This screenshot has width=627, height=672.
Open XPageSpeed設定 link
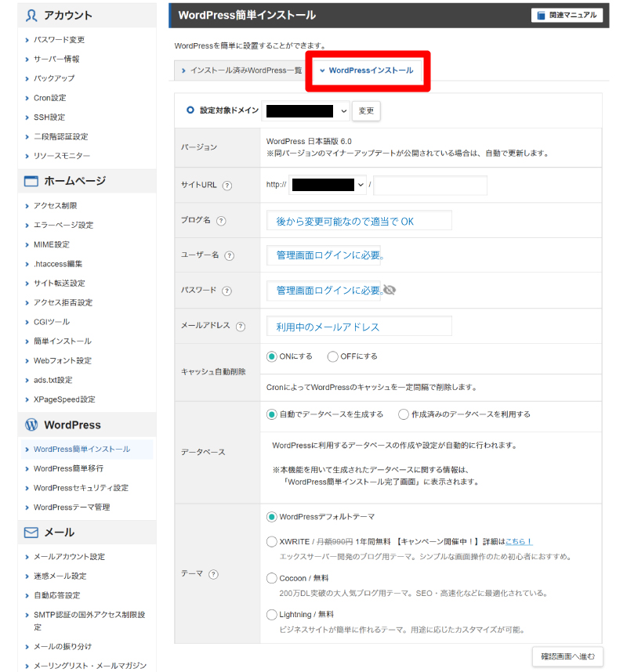click(64, 399)
